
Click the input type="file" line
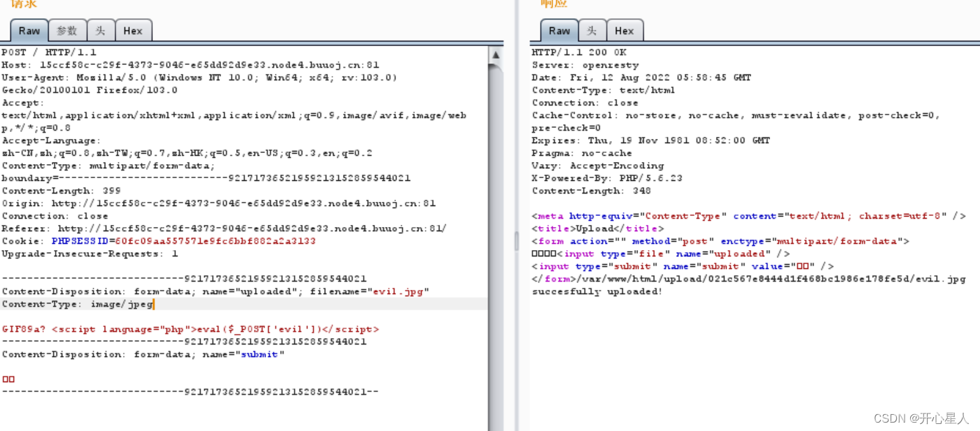click(x=661, y=254)
